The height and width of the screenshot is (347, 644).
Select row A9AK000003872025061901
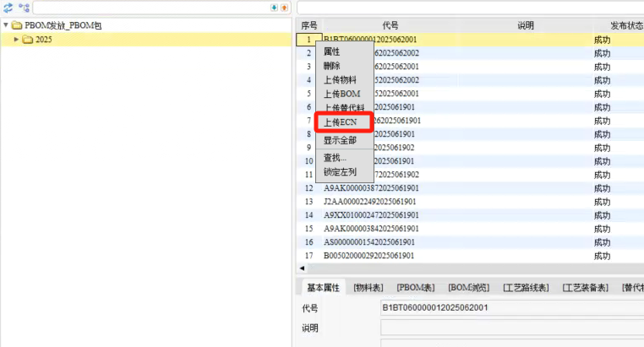pos(470,188)
